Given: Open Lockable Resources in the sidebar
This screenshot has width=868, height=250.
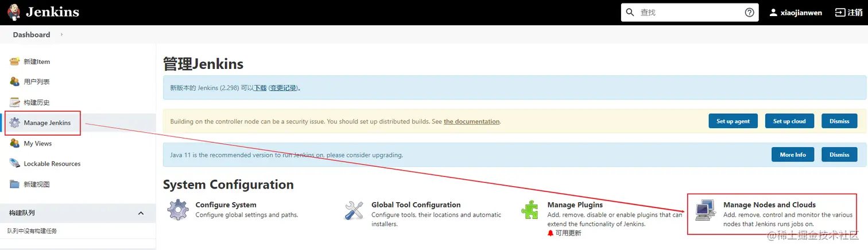Looking at the screenshot, I should (52, 164).
